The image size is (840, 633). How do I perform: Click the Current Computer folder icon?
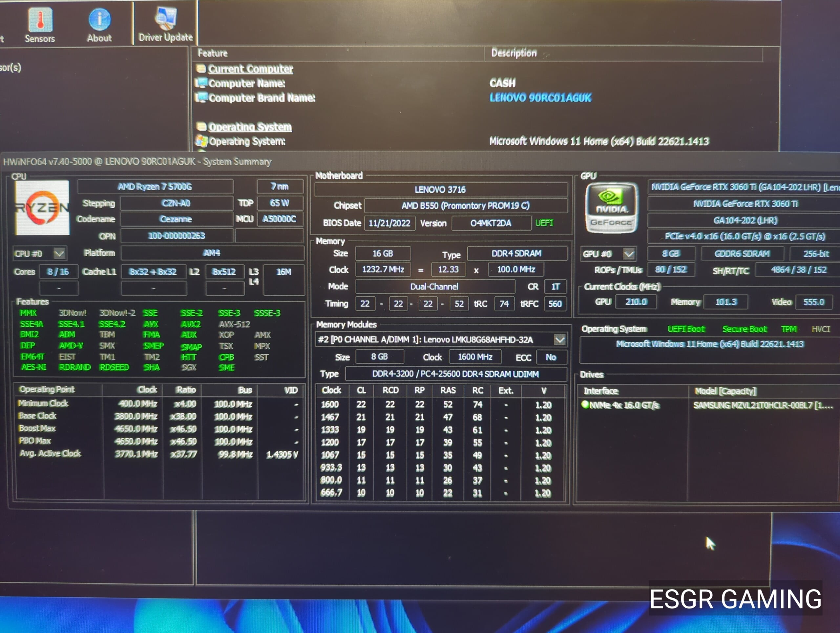click(x=201, y=69)
